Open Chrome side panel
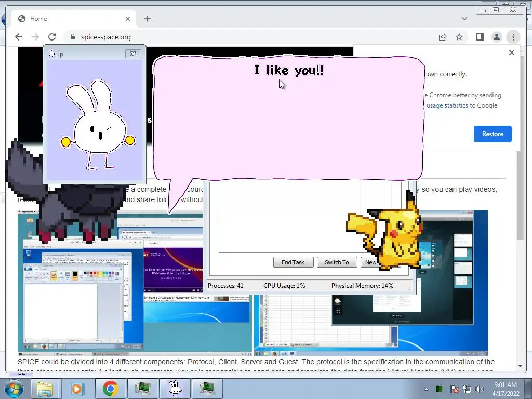532x399 pixels. point(480,37)
